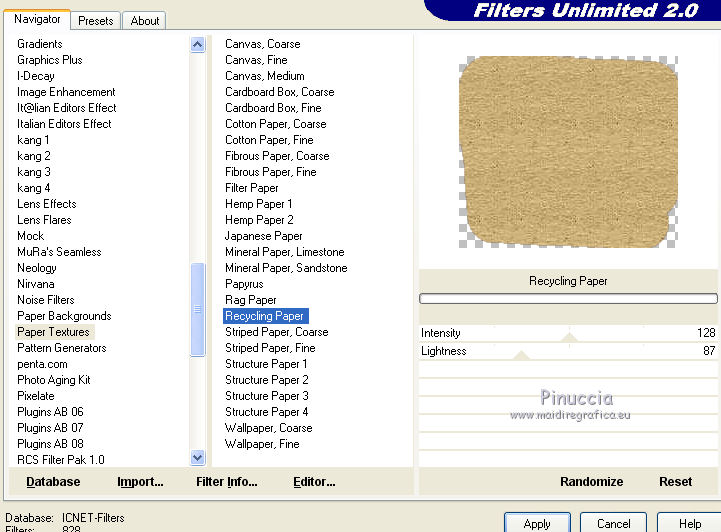Image resolution: width=721 pixels, height=532 pixels.
Task: Choose Recycling Paper filter
Action: [x=265, y=316]
